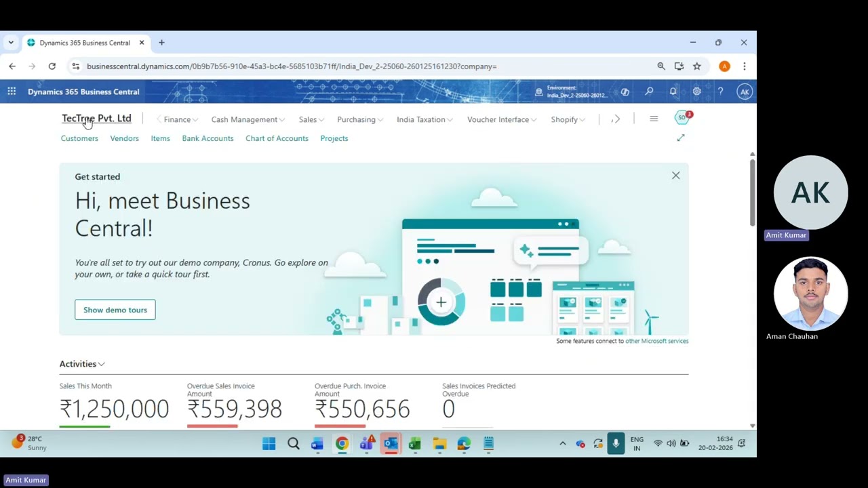Screen dimensions: 868x488
Task: Expand the Voucher Interface menu
Action: (502, 119)
